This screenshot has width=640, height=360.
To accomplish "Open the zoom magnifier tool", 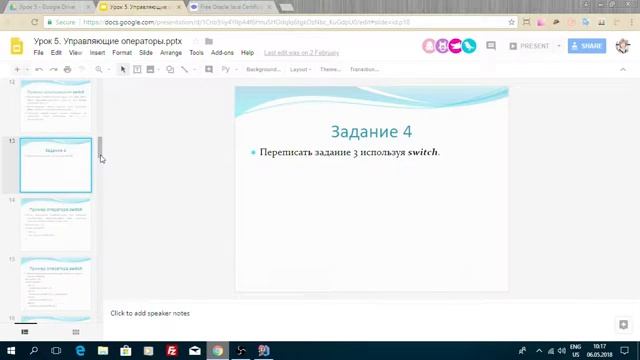I will (99, 69).
